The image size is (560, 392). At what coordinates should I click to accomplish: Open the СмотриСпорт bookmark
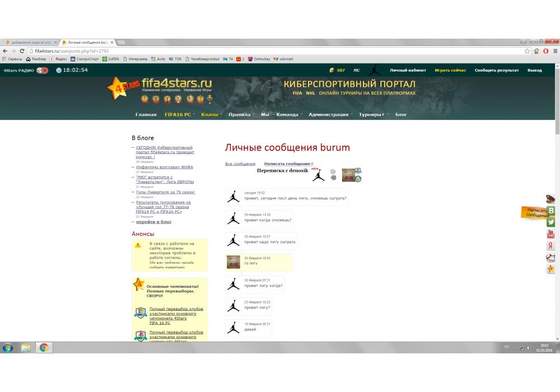pos(85,59)
